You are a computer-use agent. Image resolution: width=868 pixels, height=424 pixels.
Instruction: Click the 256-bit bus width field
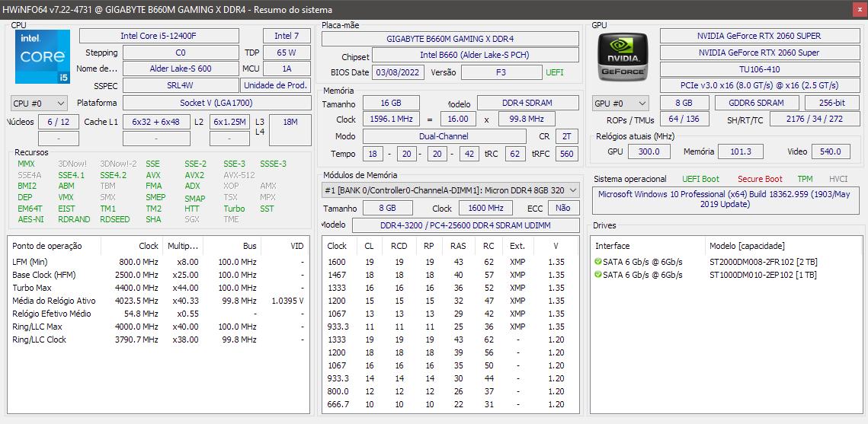[831, 103]
